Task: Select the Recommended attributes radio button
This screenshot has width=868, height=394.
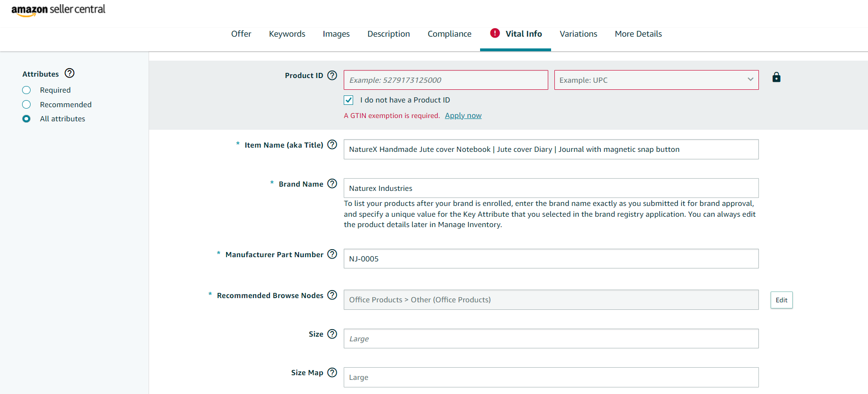Action: tap(26, 104)
